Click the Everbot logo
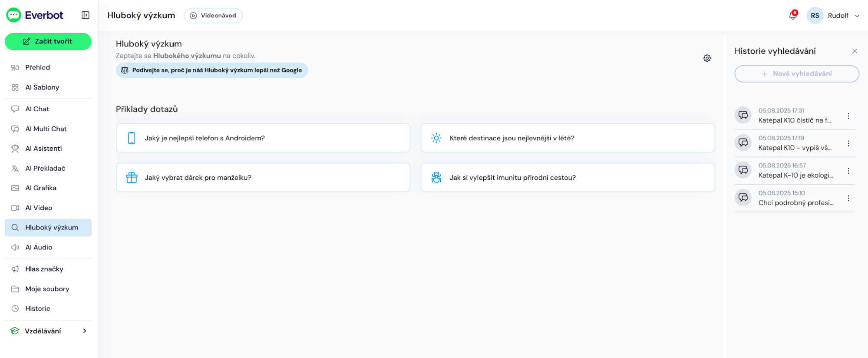The height and width of the screenshot is (358, 868). coord(35,15)
